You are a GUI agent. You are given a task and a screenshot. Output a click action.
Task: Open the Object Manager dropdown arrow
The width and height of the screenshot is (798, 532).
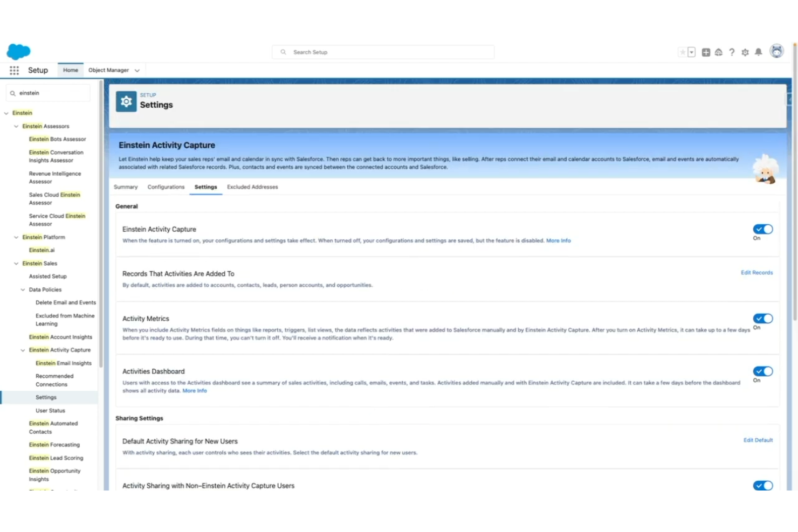(137, 71)
